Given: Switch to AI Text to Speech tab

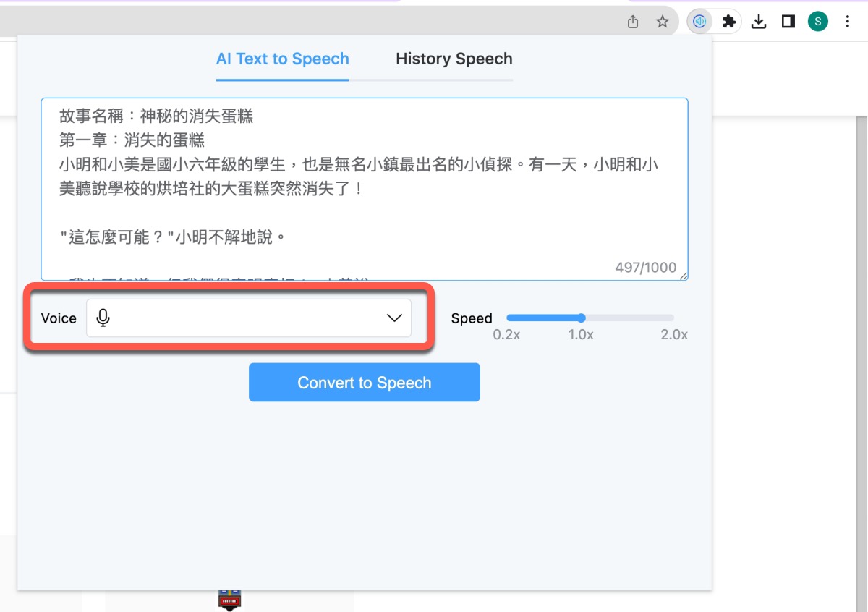Looking at the screenshot, I should pyautogui.click(x=283, y=59).
